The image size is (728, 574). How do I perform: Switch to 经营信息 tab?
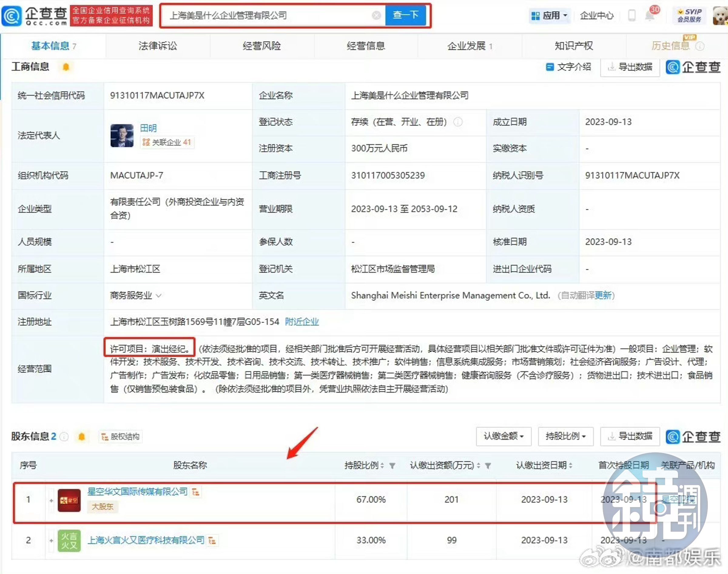[366, 46]
